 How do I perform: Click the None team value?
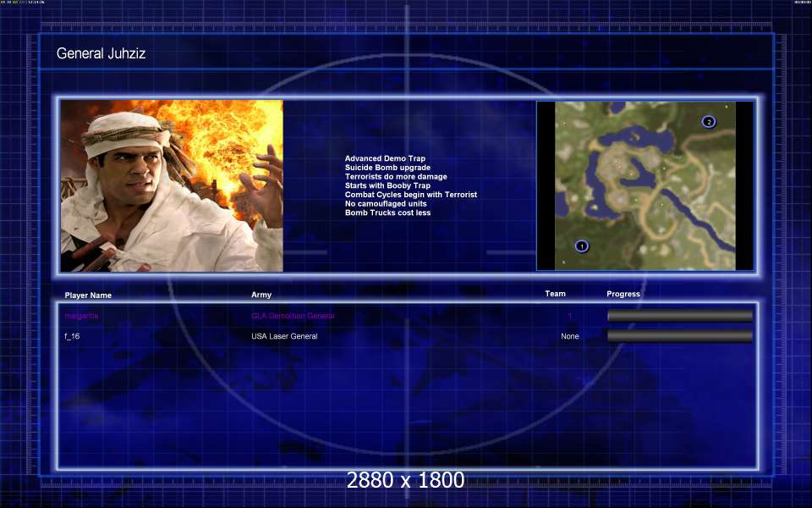pyautogui.click(x=569, y=336)
